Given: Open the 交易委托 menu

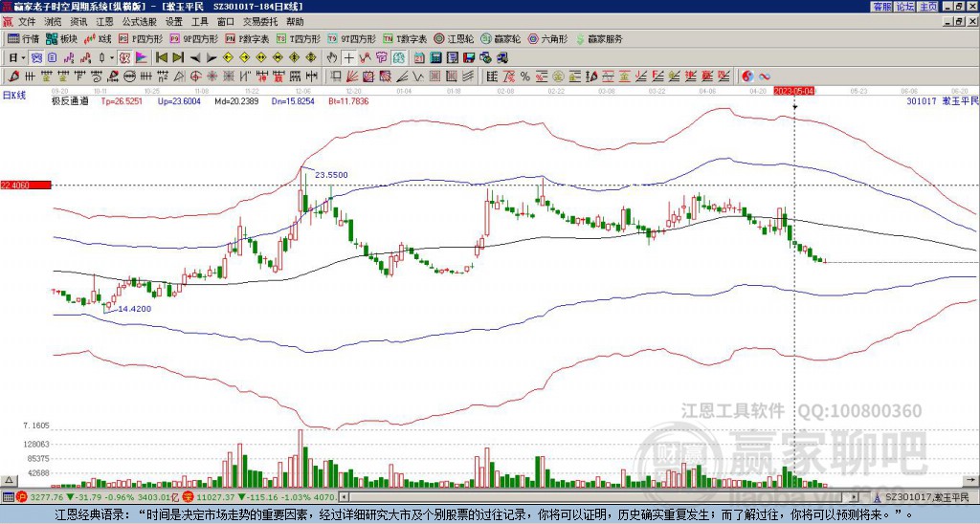Looking at the screenshot, I should pos(260,22).
